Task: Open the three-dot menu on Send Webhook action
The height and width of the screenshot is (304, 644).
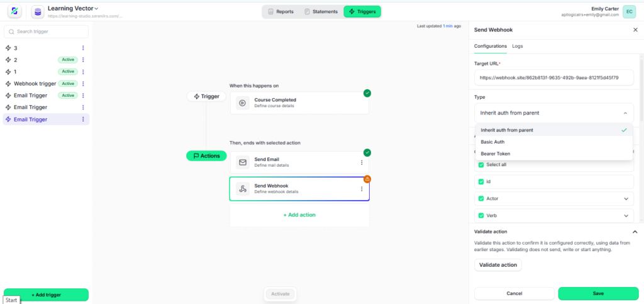Action: [x=362, y=189]
